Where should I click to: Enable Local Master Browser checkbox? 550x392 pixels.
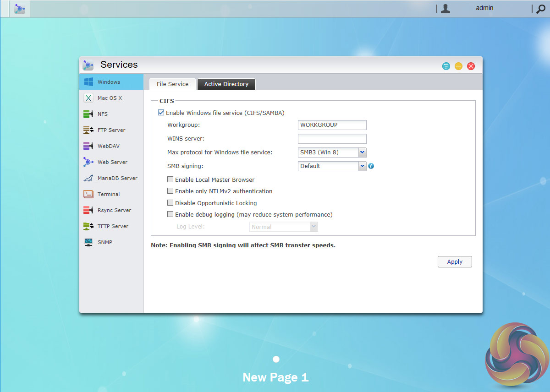[x=170, y=180]
